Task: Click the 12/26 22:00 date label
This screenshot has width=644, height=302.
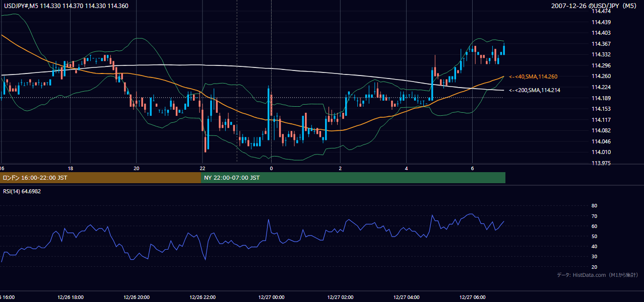Action: (x=202, y=297)
